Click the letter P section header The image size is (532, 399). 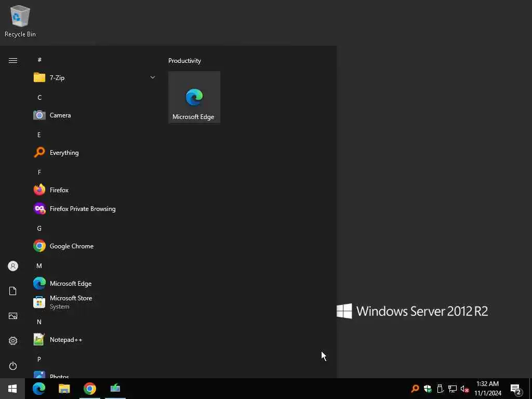point(39,359)
